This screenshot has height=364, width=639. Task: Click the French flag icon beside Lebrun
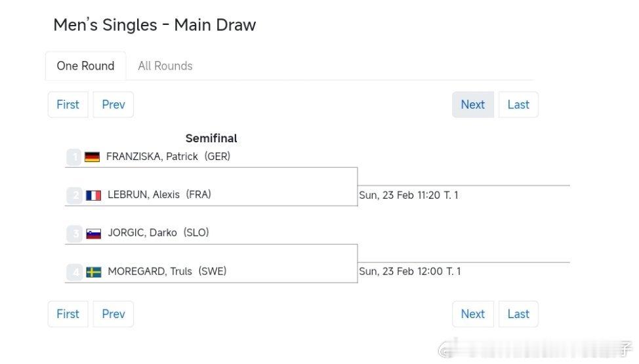tap(93, 195)
